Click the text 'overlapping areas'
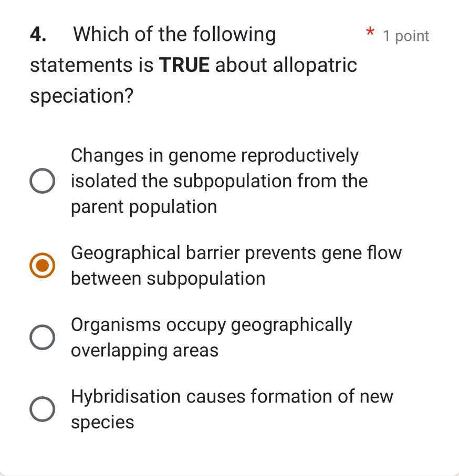The height and width of the screenshot is (476, 459). 144,350
